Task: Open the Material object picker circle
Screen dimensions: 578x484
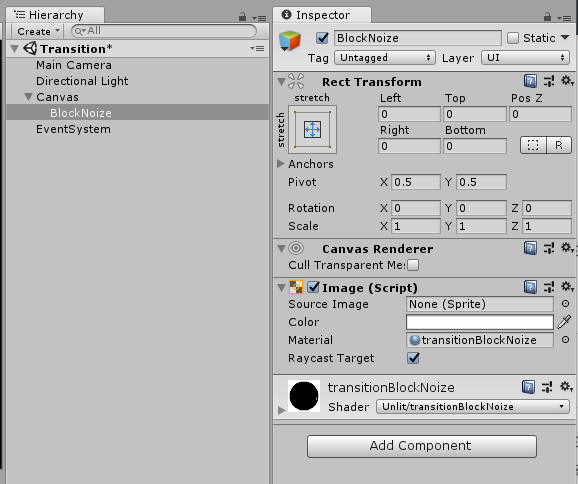Action: [x=565, y=340]
